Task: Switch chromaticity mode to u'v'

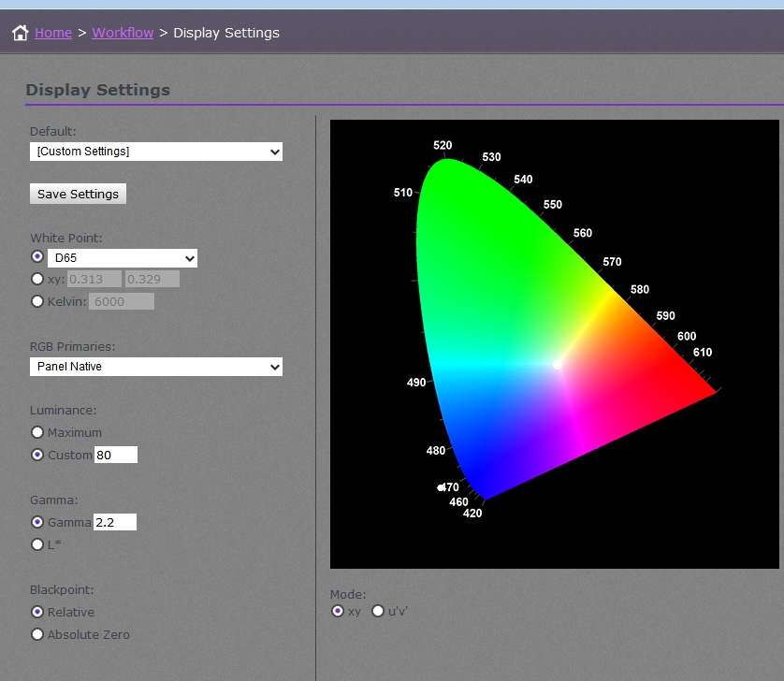Action: (378, 611)
